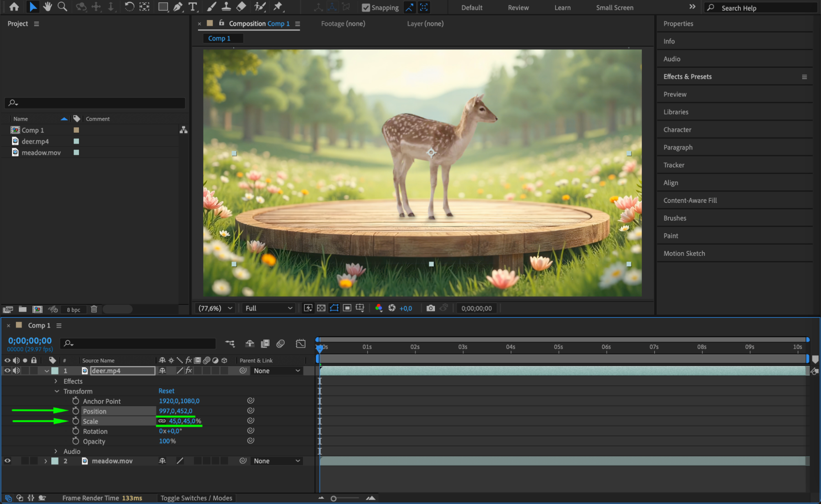Switch to the Review workspace
This screenshot has height=504, width=821.
[x=518, y=7]
